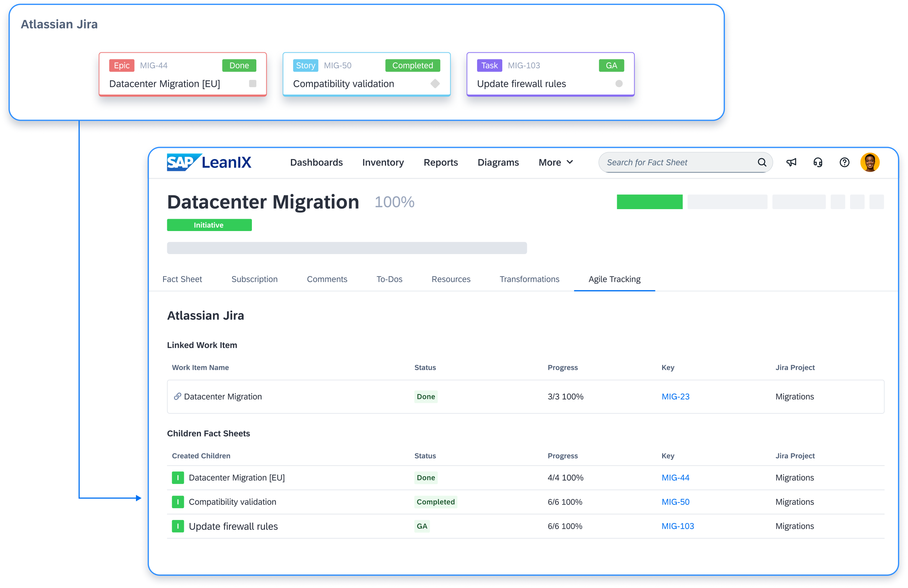Collapse the Linked Work Item section
The image size is (908, 588).
pos(202,345)
